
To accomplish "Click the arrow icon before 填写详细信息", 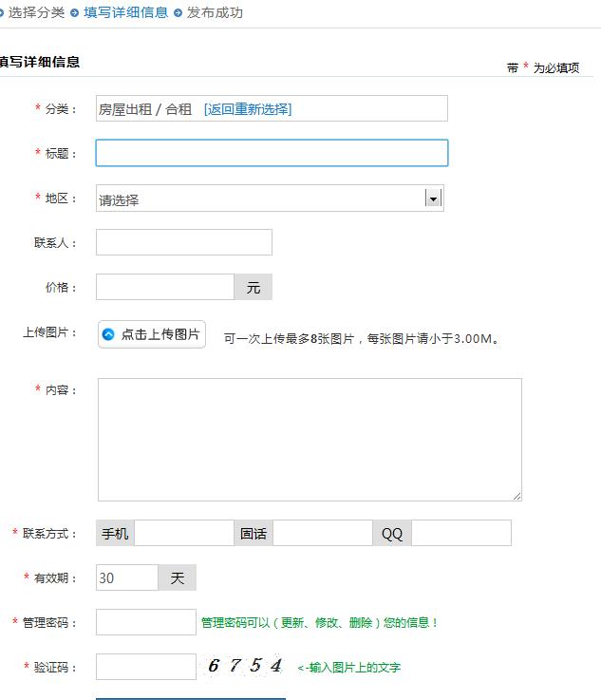I will point(74,13).
